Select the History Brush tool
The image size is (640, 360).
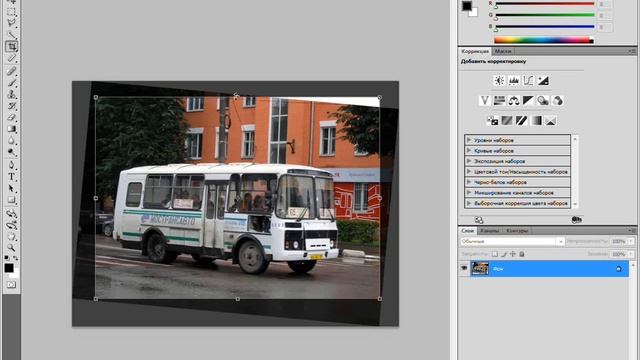point(11,106)
